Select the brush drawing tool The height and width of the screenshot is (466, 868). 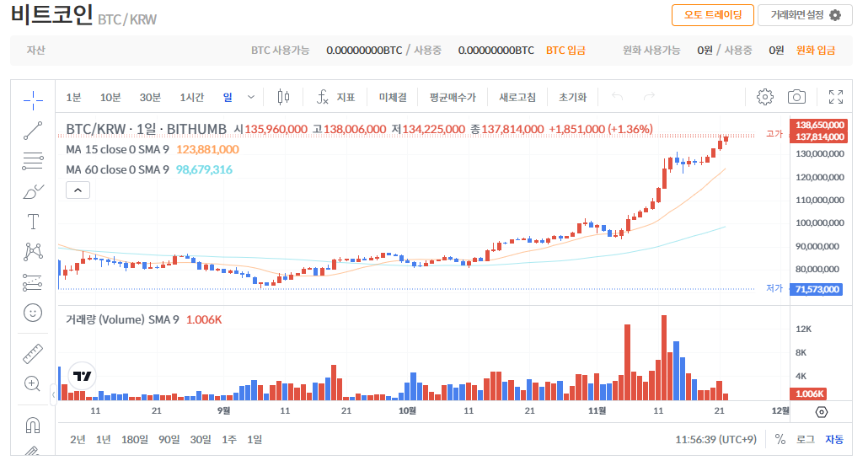(33, 191)
